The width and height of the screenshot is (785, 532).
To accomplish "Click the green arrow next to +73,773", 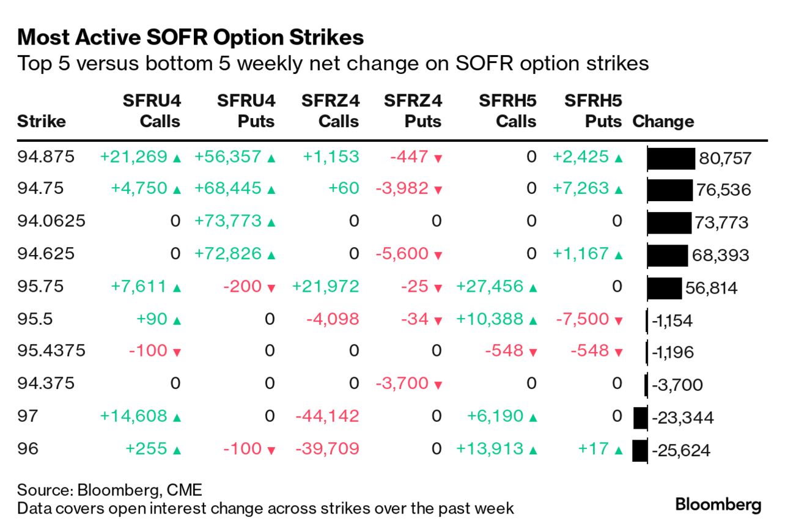I will (271, 223).
